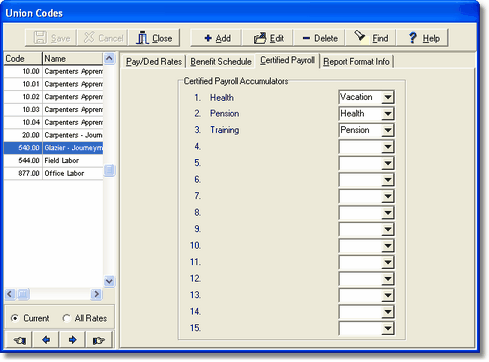Select code 10.02 row in list

[x=53, y=97]
